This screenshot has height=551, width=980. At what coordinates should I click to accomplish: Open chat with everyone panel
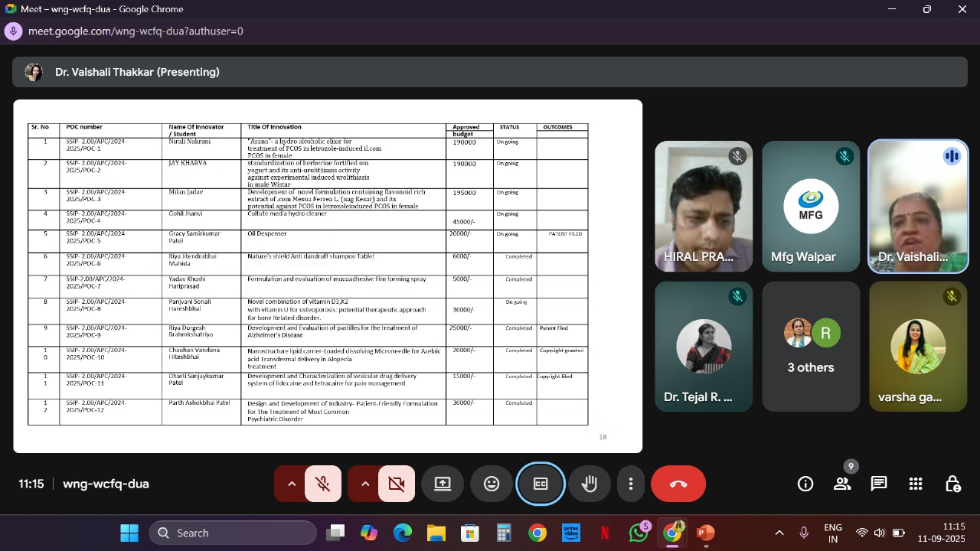[879, 484]
